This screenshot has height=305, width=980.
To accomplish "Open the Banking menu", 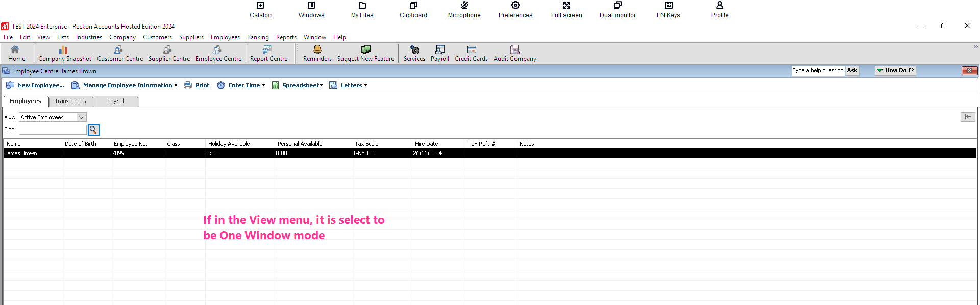I will click(x=258, y=37).
